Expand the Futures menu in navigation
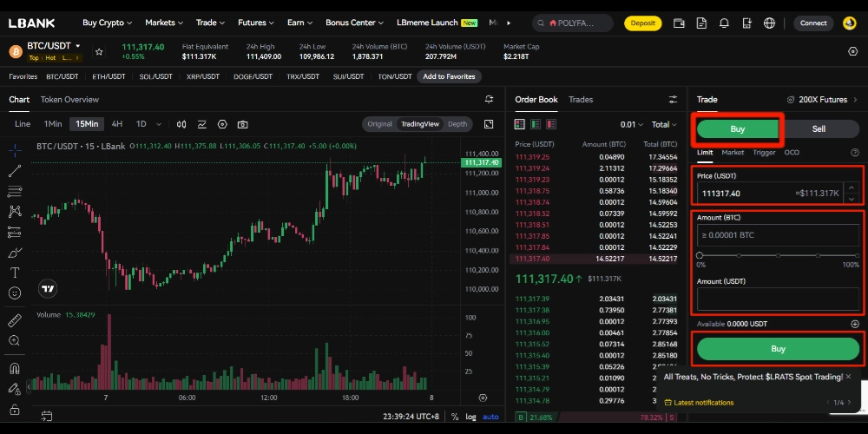Viewport: 868px width, 434px height. [x=256, y=23]
